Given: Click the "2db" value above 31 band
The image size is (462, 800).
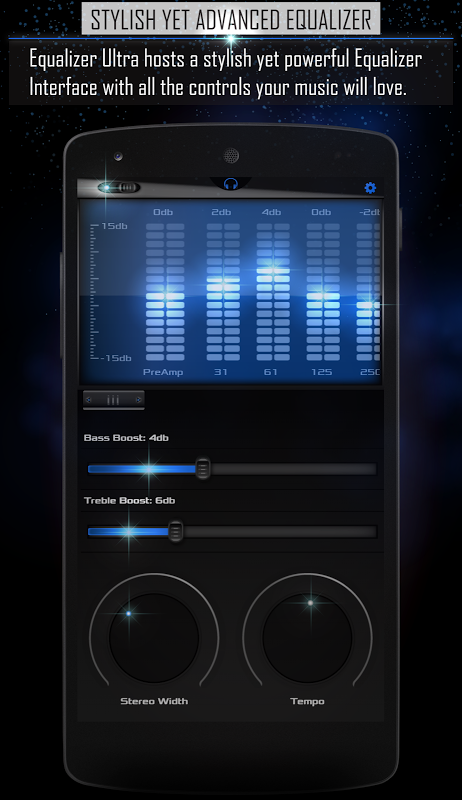Looking at the screenshot, I should (221, 212).
